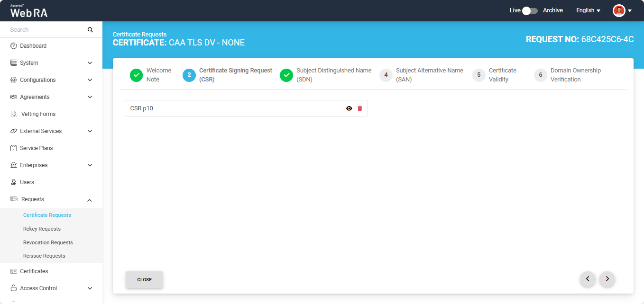Expand the Configurations sidebar section

pos(90,80)
